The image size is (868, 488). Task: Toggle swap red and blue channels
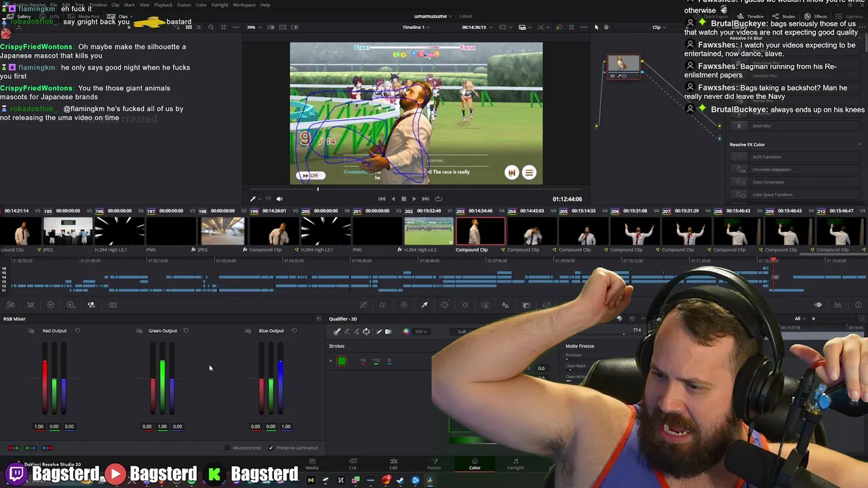tap(47, 448)
